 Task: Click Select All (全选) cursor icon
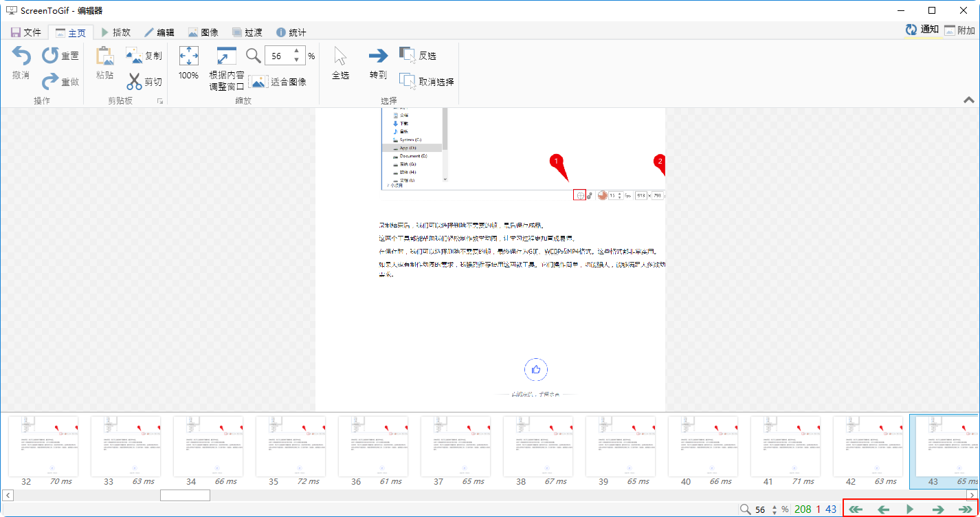click(340, 56)
